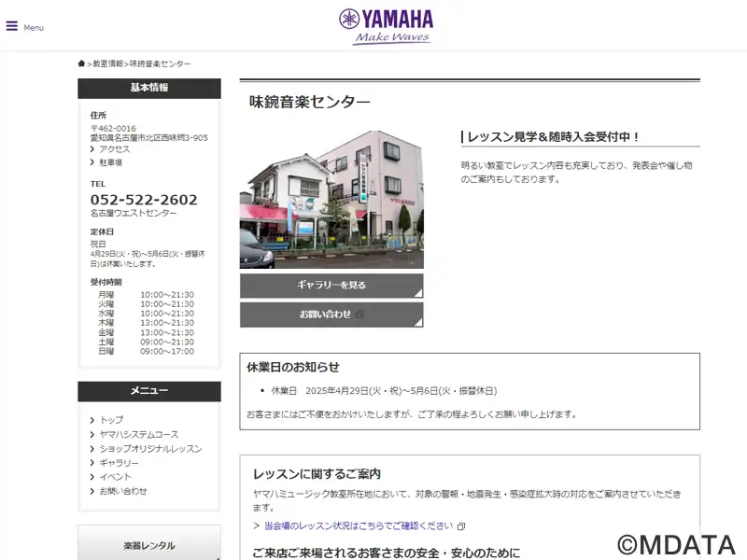Open the アクセス link under address
747x560 pixels.
114,149
